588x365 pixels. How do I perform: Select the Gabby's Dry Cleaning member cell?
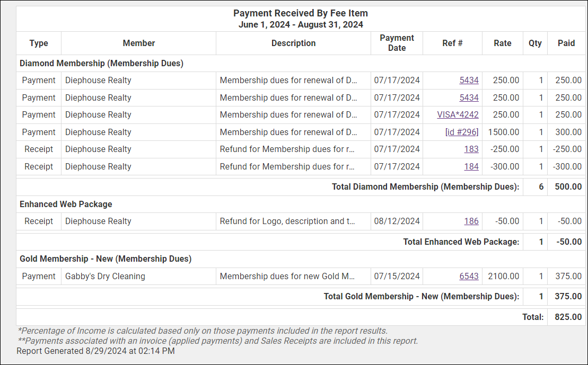pyautogui.click(x=105, y=277)
